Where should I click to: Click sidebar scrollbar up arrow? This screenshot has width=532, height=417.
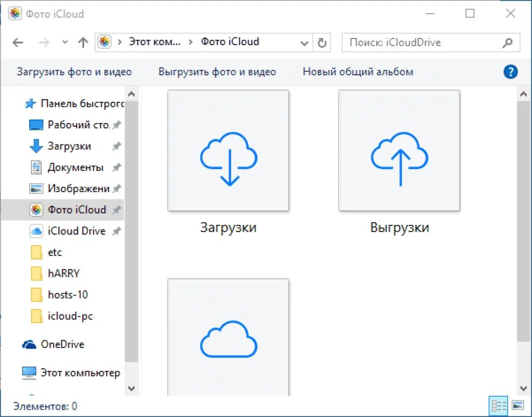point(131,94)
